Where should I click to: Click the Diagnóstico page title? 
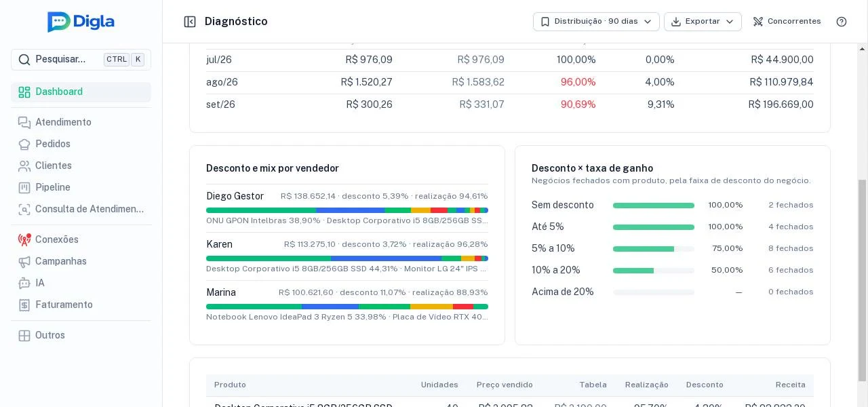pos(236,22)
